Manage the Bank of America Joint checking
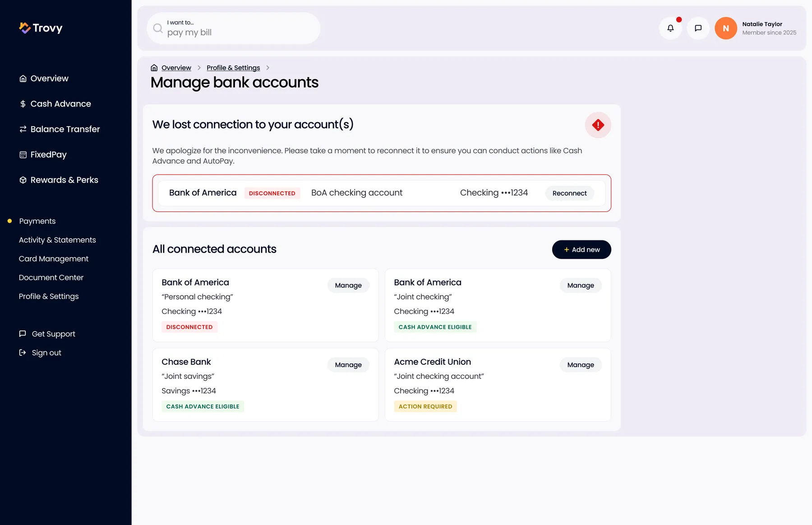Screen dimensions: 812x525 click(581, 286)
